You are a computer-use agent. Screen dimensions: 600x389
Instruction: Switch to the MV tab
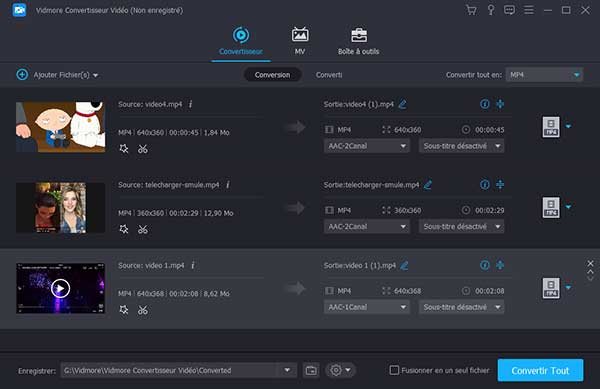[300, 41]
